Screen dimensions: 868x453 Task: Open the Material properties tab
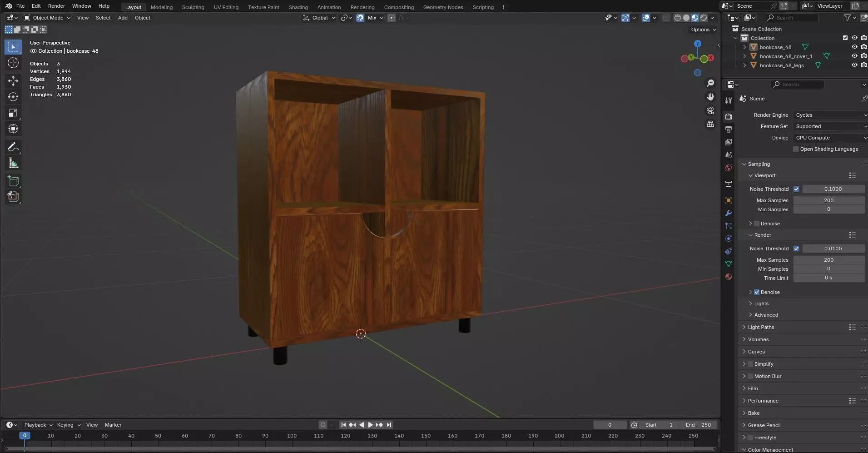coord(729,277)
